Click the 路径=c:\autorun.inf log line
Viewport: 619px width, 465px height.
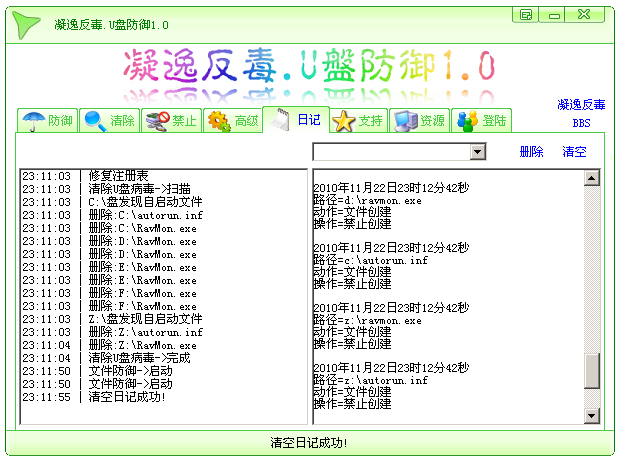click(371, 260)
